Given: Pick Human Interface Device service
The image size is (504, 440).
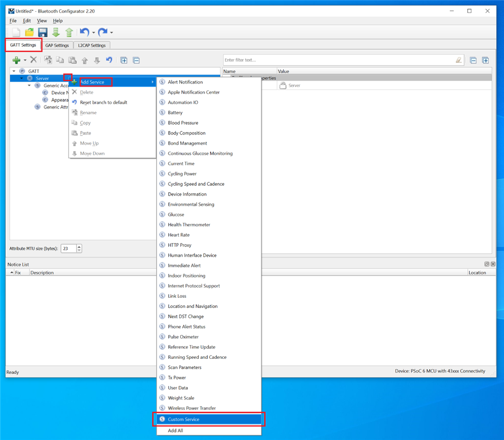Looking at the screenshot, I should [209, 255].
